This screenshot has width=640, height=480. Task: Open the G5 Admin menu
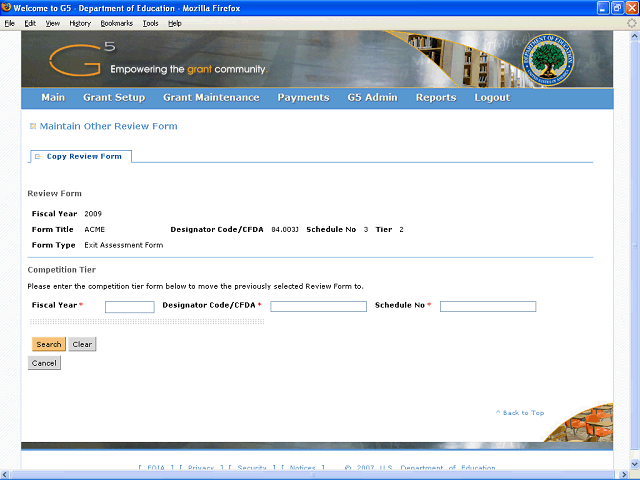click(x=372, y=98)
